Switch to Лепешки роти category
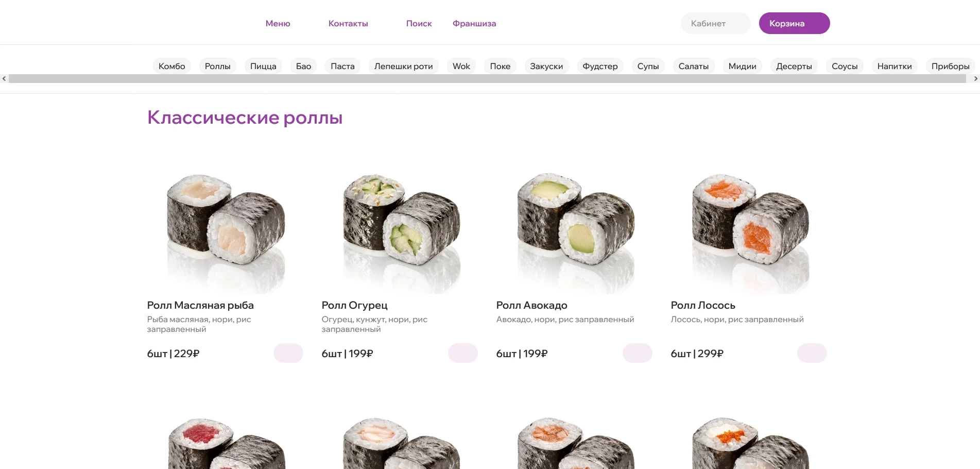Screen dimensions: 980x469 [x=404, y=66]
